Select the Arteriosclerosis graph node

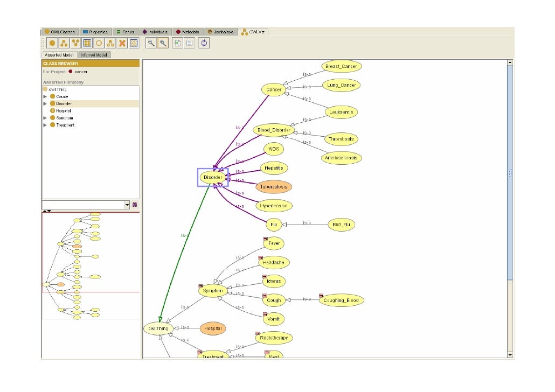tap(341, 158)
